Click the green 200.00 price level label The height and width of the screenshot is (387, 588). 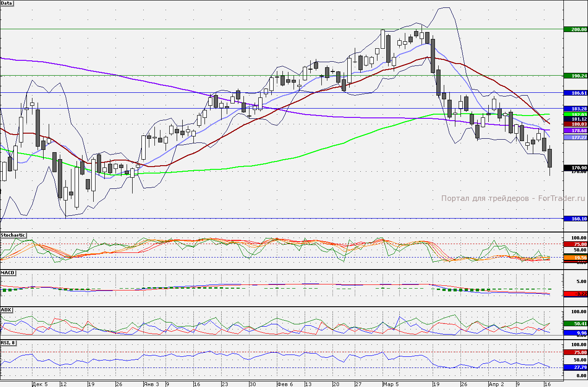[575, 29]
